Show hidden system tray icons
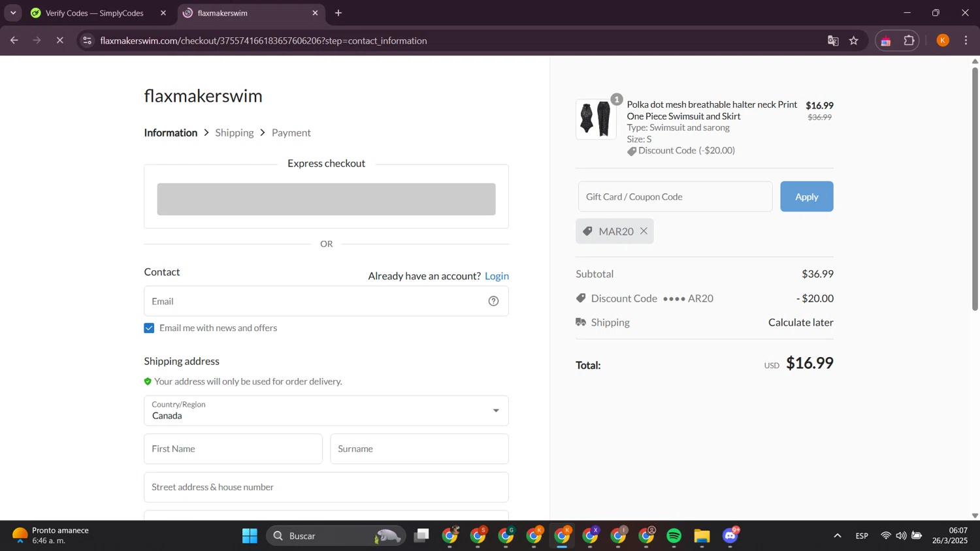The width and height of the screenshot is (980, 551). 838,536
